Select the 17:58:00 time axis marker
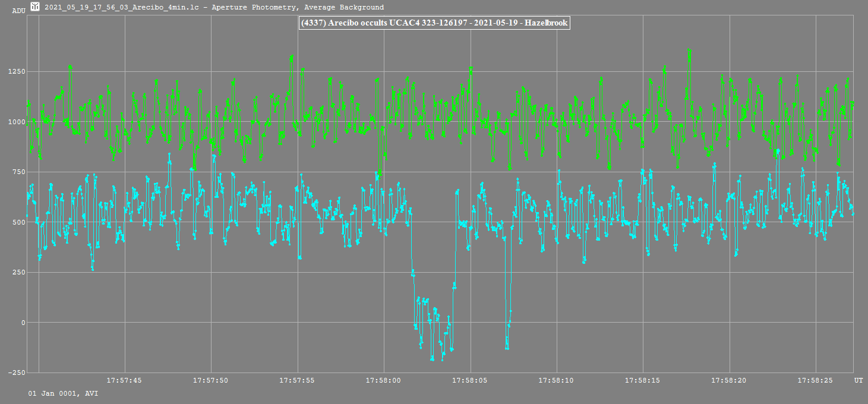This screenshot has width=868, height=404. [383, 380]
